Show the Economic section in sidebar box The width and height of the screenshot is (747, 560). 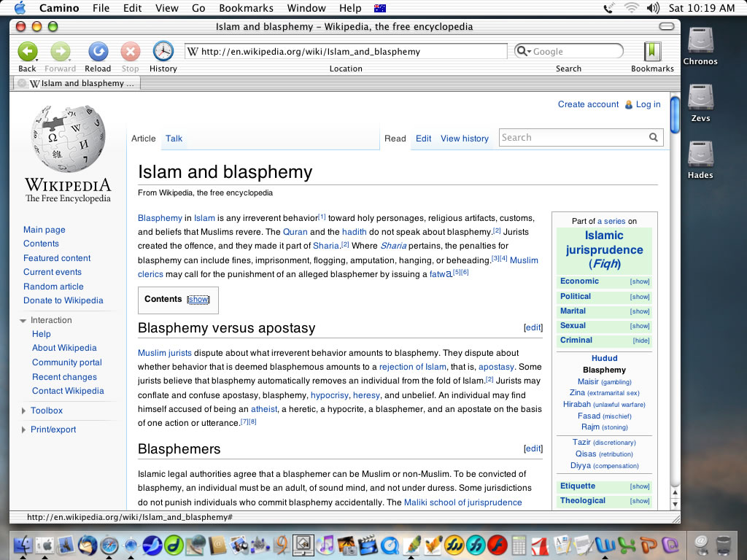pos(639,281)
